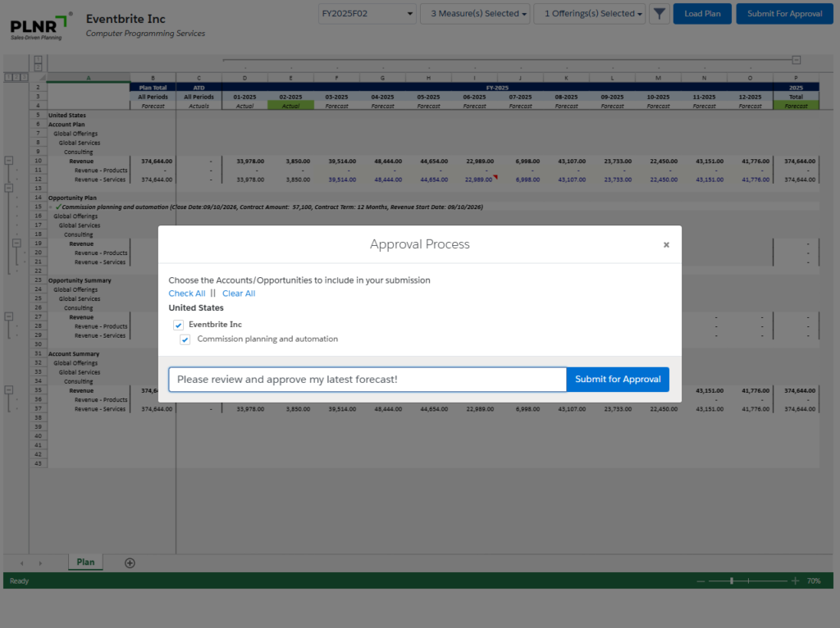
Task: Click Account Summary row label
Action: coord(74,354)
